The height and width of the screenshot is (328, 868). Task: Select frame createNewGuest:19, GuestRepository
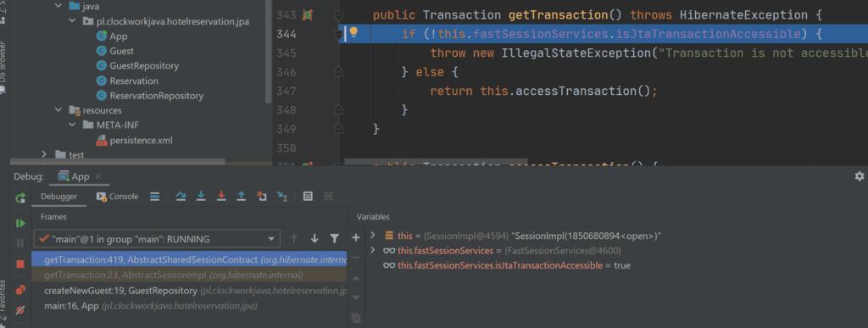click(189, 291)
